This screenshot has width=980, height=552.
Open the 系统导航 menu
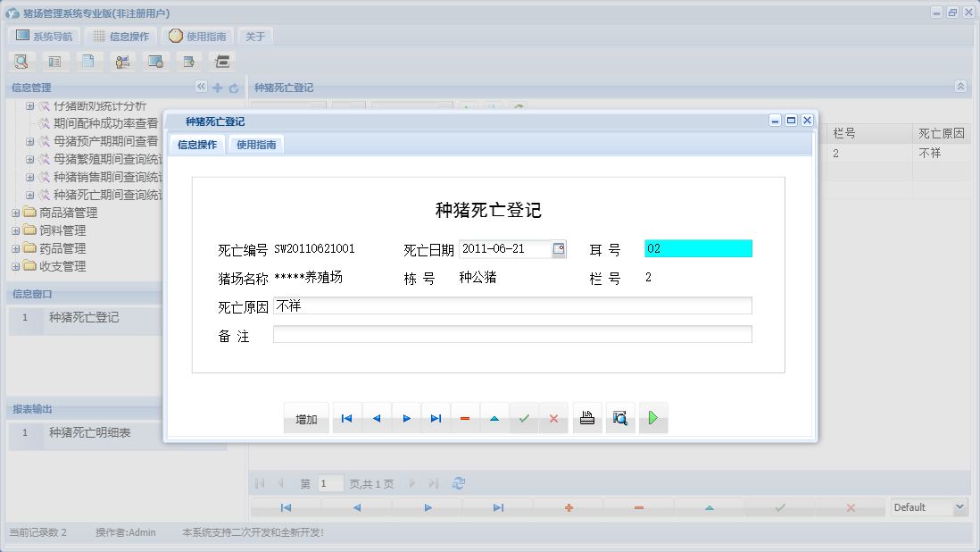(x=45, y=37)
